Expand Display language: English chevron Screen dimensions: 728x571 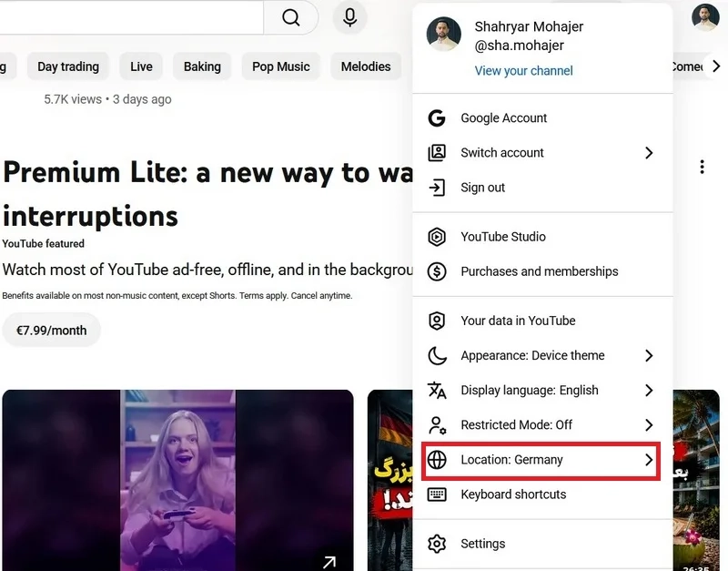(x=649, y=391)
